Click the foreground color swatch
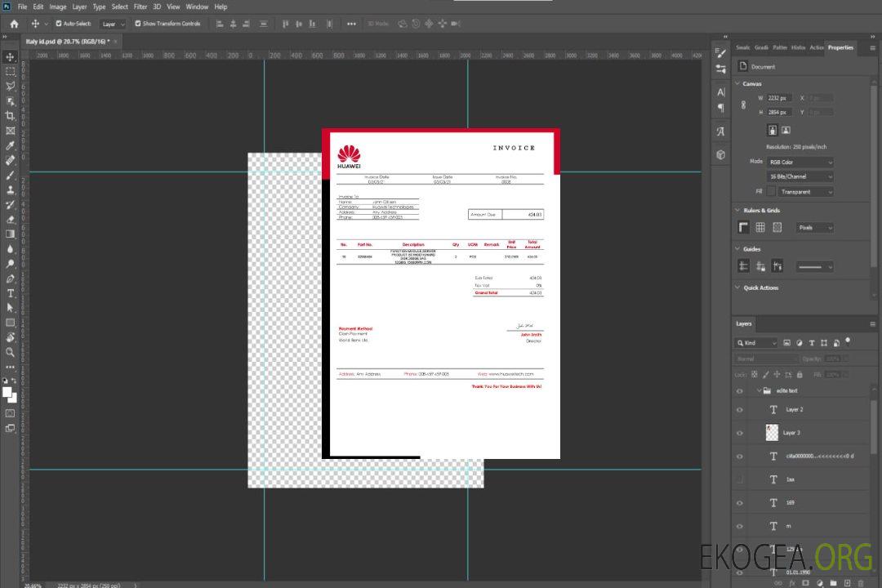 [7, 392]
